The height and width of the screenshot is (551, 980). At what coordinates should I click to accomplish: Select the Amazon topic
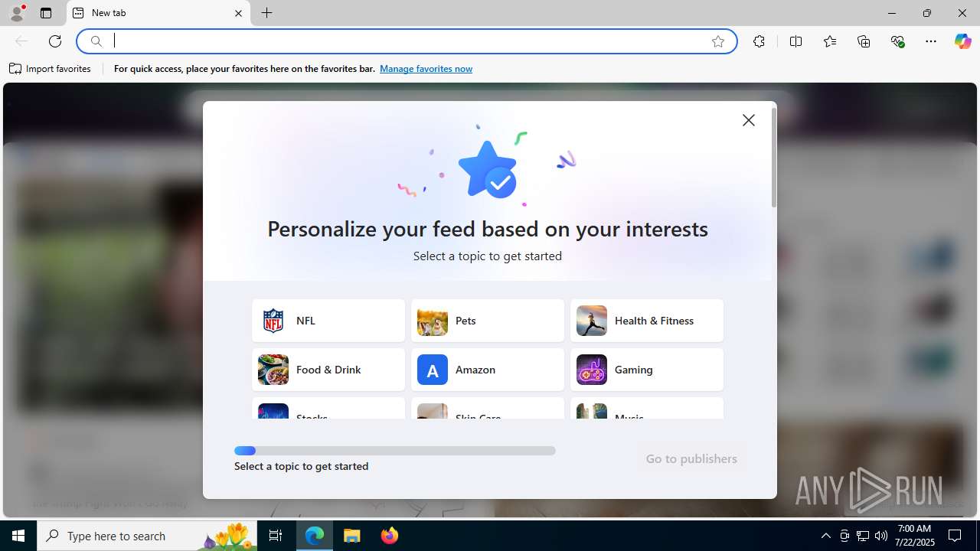coord(488,370)
